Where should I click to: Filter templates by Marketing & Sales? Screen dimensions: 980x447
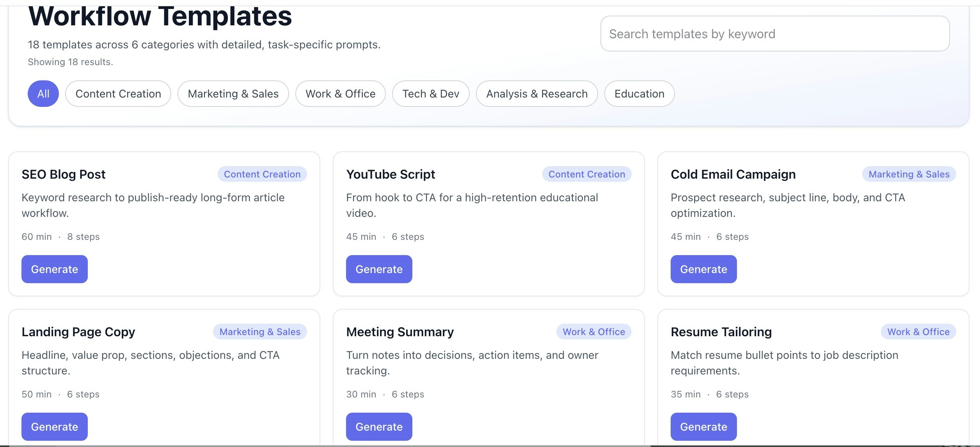(x=233, y=94)
